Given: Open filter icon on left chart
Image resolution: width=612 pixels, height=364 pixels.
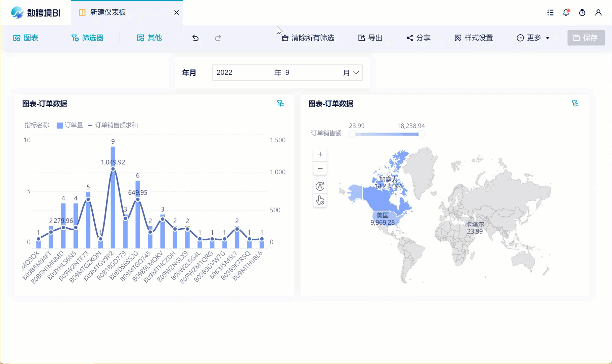Looking at the screenshot, I should (x=280, y=103).
